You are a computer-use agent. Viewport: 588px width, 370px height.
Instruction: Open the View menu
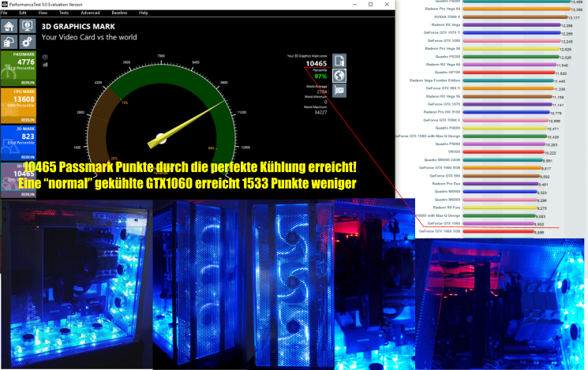pyautogui.click(x=43, y=13)
